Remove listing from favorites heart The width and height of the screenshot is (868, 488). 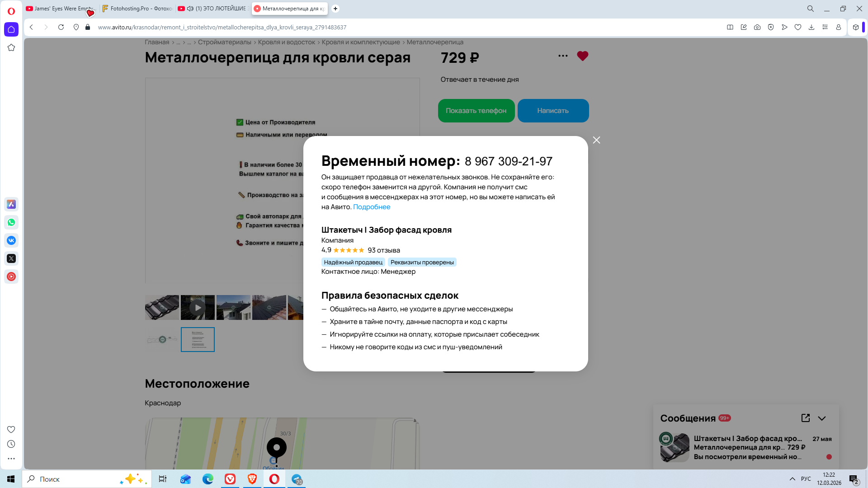[x=582, y=56]
